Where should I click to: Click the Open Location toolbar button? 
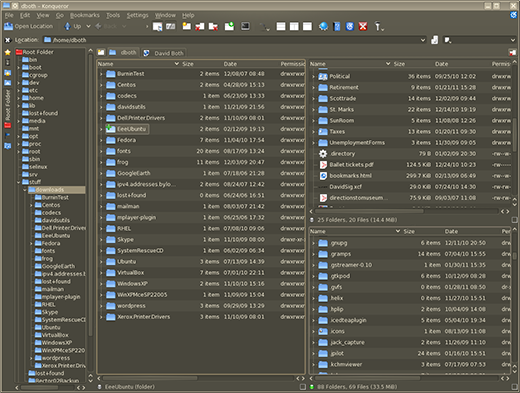pyautogui.click(x=29, y=26)
